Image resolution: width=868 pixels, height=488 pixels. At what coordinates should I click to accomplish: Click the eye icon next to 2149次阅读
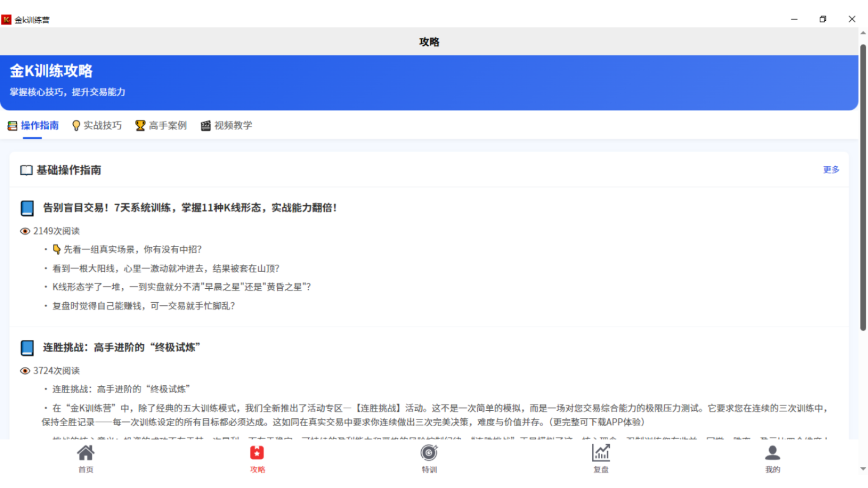point(25,231)
